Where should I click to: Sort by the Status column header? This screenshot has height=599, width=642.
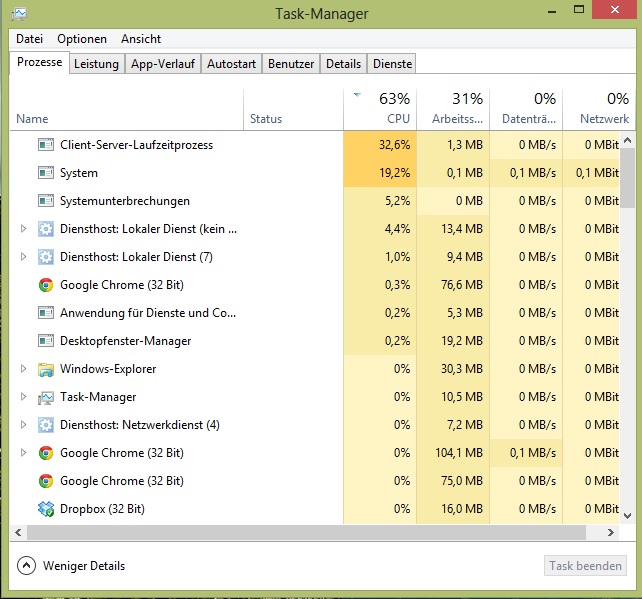pyautogui.click(x=293, y=110)
